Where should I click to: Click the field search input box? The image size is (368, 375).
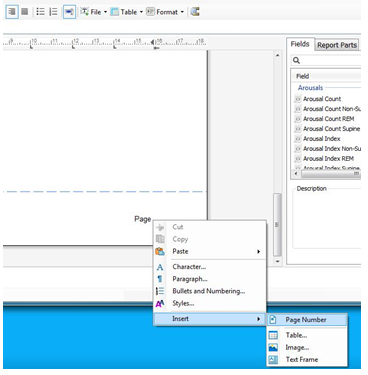(x=326, y=60)
